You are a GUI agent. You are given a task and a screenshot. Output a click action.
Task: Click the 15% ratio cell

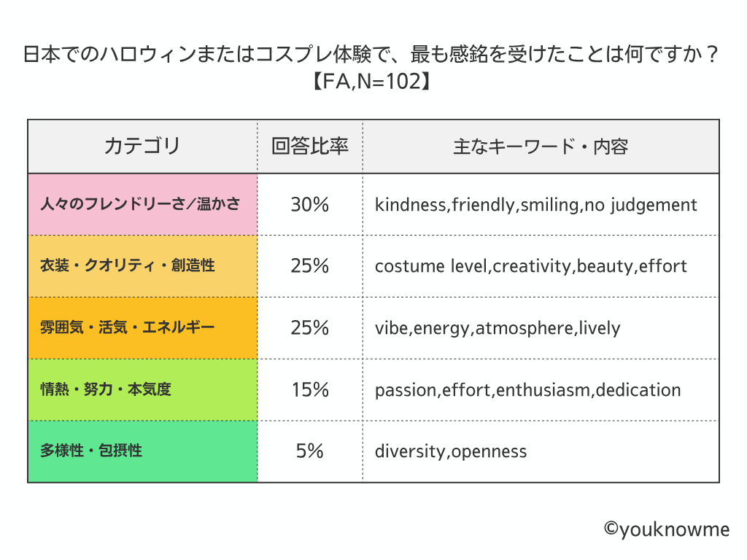(x=310, y=389)
